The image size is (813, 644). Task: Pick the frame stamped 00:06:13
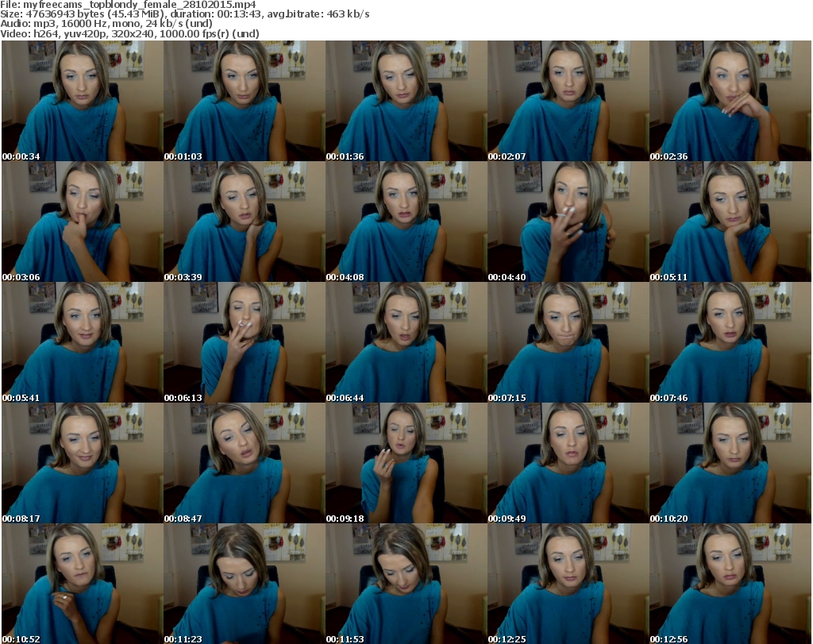pos(245,343)
